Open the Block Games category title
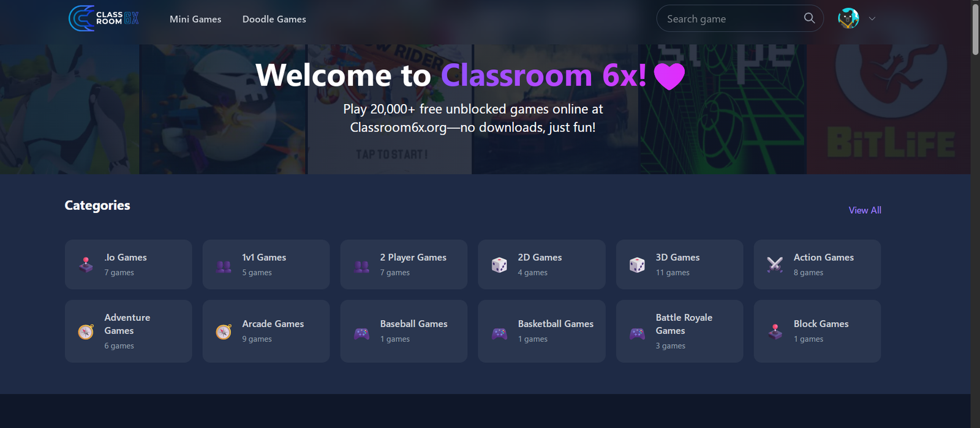 point(821,323)
